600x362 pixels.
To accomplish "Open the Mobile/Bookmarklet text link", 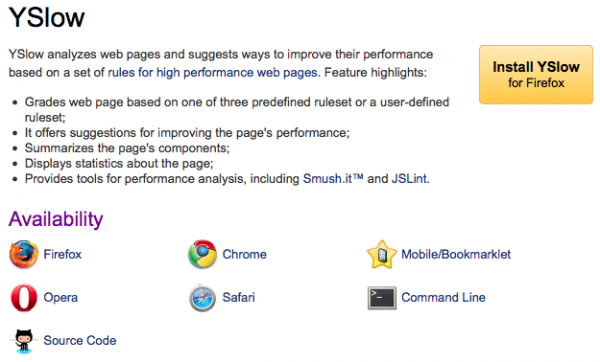I will tap(456, 254).
